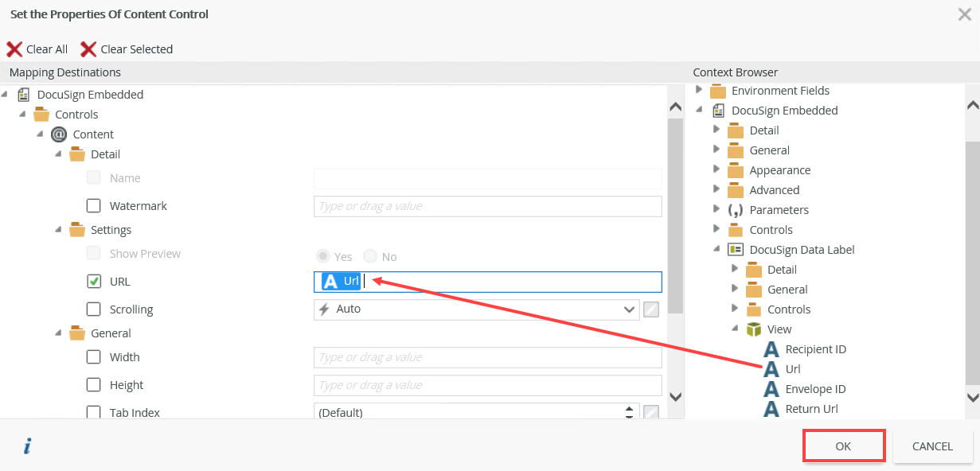Select Envelope ID text in Context Browser
The width and height of the screenshot is (980, 471).
[x=815, y=389]
